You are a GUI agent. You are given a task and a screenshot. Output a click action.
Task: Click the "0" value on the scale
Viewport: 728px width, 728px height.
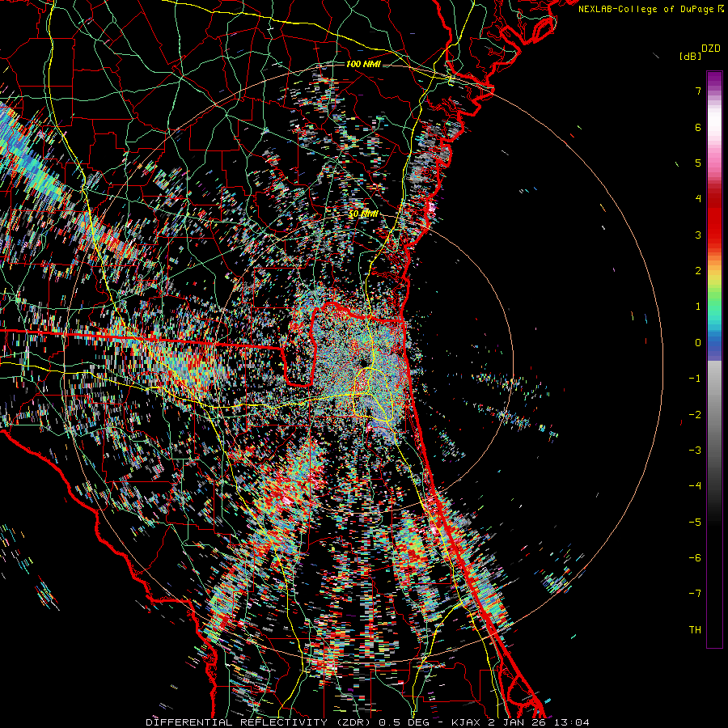click(x=698, y=343)
